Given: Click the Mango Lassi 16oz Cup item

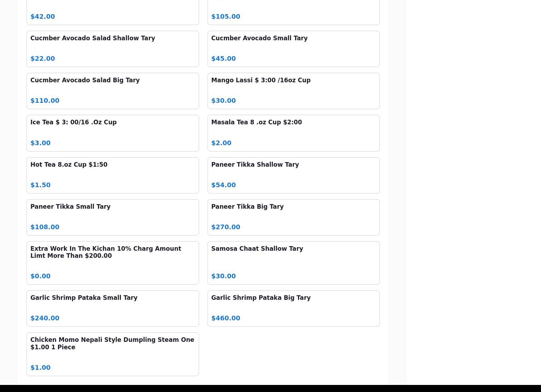Looking at the screenshot, I should tap(293, 91).
